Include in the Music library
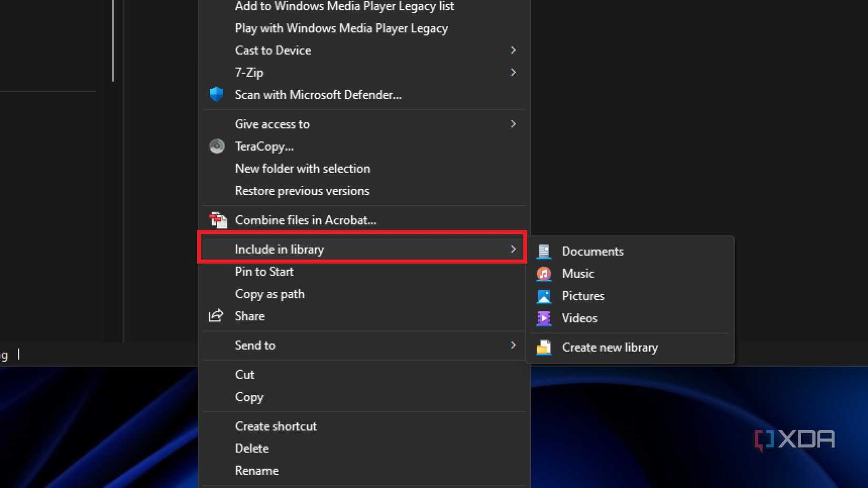Screen dimensions: 868x488 point(630,273)
